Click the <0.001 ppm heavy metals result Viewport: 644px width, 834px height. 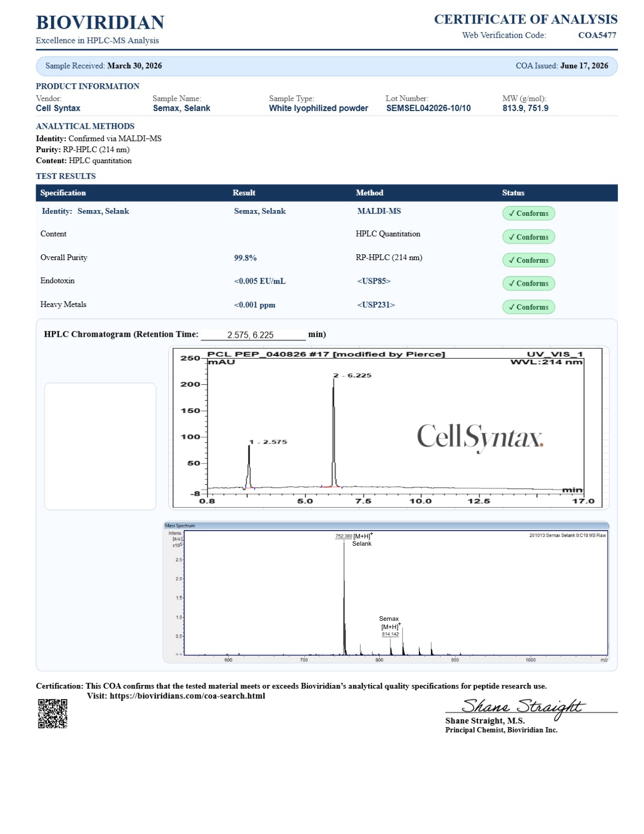(x=255, y=305)
